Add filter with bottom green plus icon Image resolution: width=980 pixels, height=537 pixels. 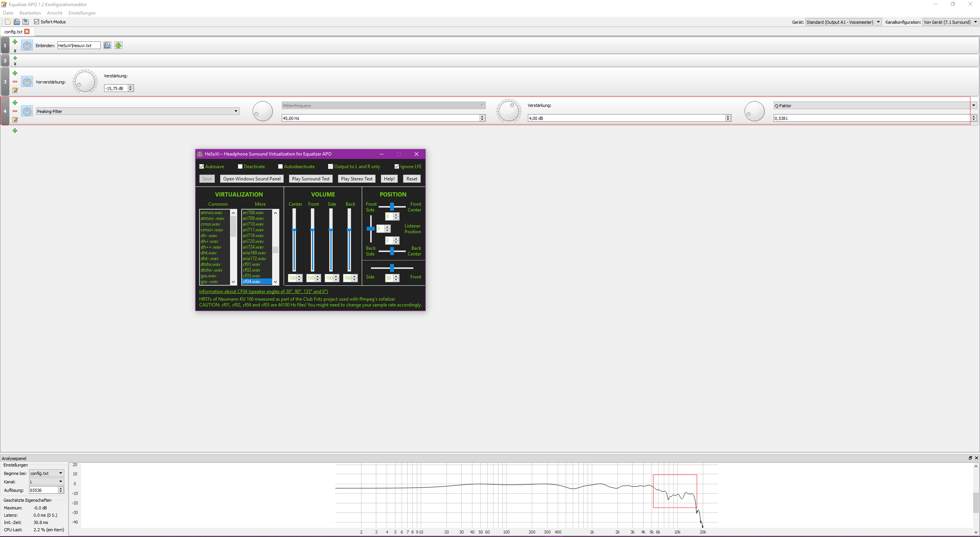click(x=15, y=131)
